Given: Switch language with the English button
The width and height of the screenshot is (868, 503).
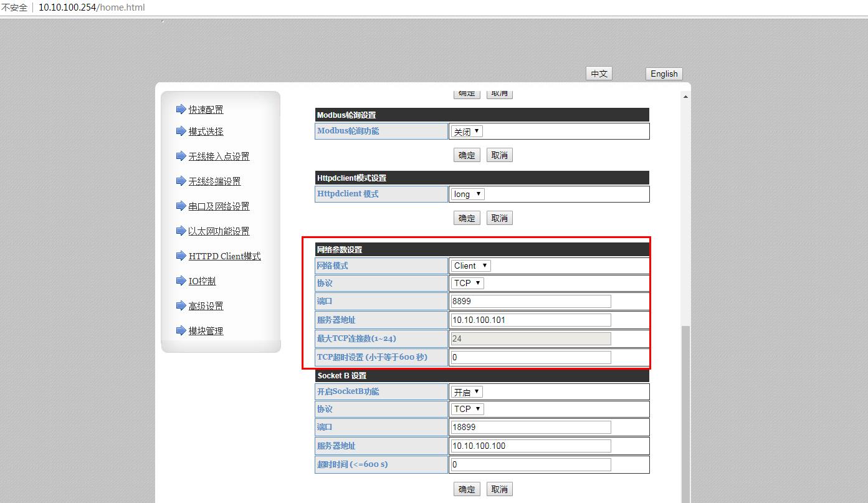Looking at the screenshot, I should click(x=664, y=74).
